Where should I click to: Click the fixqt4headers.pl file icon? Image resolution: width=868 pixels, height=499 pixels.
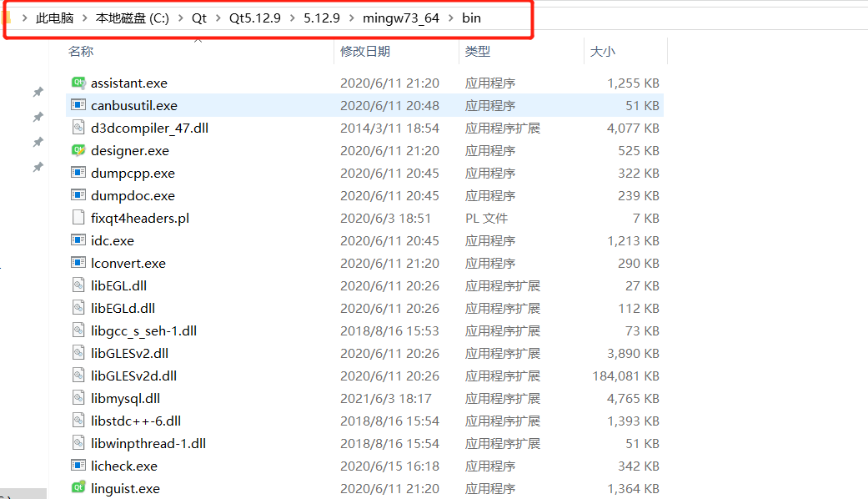(x=78, y=218)
